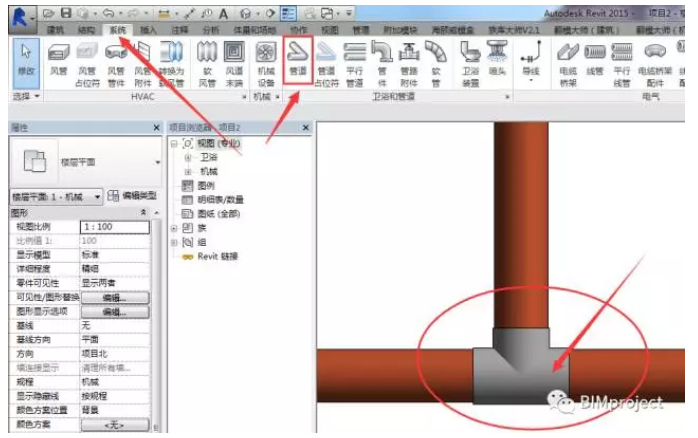Expand the 机械 node in project browser
Screen dimensions: 698x438
(188, 172)
